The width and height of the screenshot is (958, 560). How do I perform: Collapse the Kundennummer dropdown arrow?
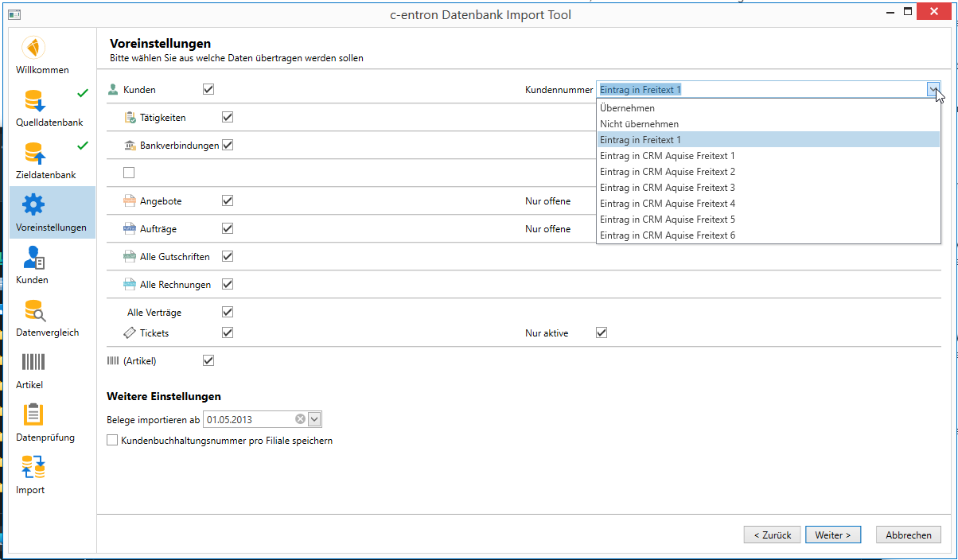933,90
